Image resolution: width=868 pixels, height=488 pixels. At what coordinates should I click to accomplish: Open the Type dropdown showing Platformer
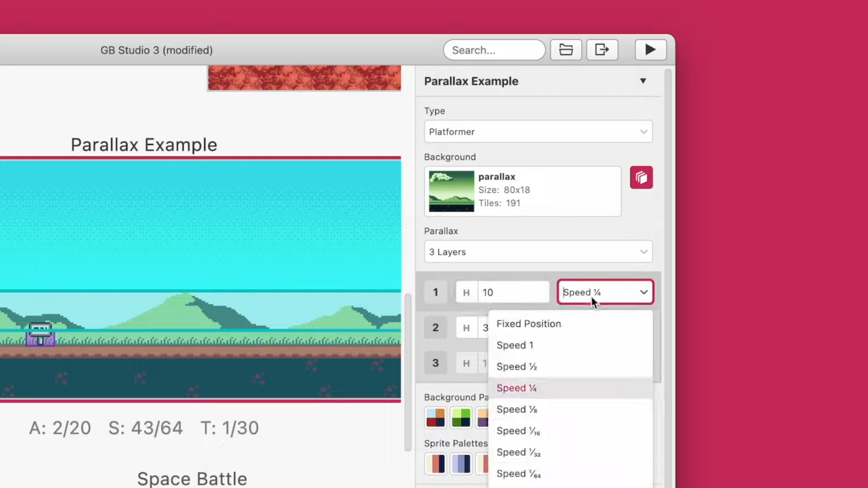(538, 131)
